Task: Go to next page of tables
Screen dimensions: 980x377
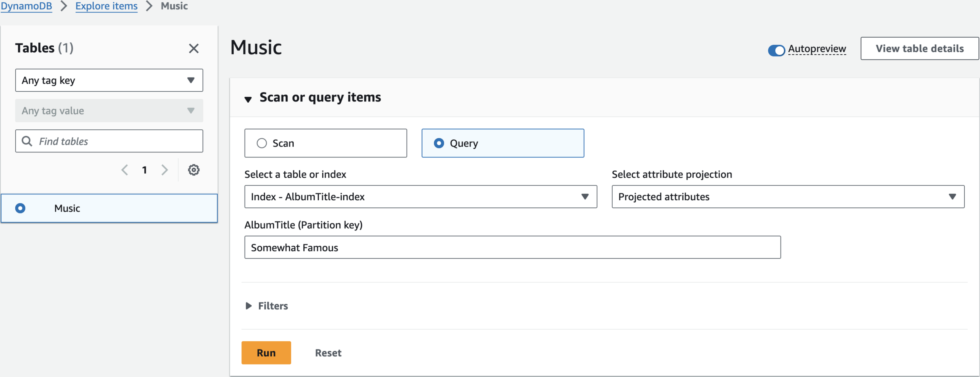Action: (165, 170)
